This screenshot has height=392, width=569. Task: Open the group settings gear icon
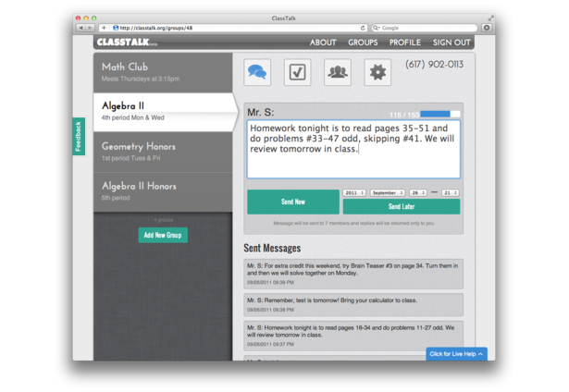pyautogui.click(x=377, y=72)
